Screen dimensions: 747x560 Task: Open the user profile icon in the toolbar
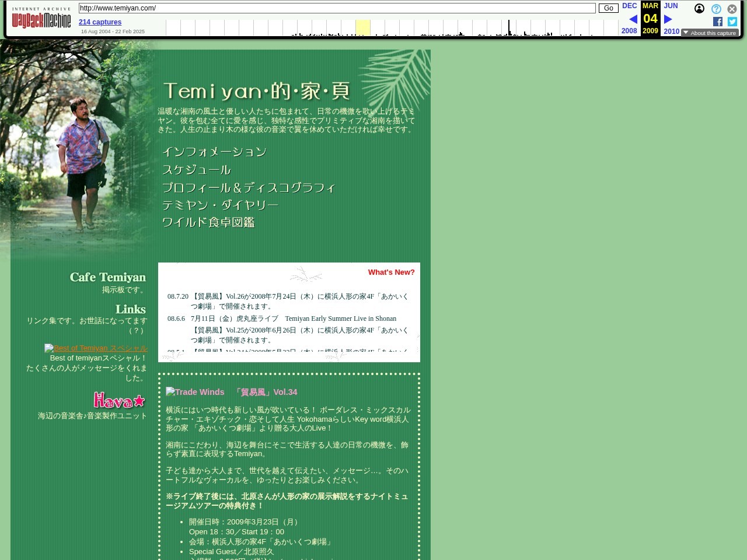coord(699,9)
